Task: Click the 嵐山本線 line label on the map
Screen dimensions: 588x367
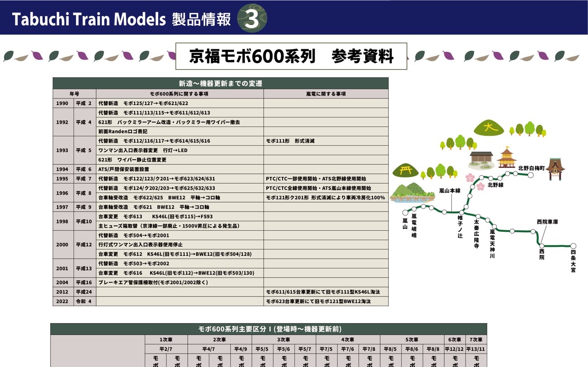Action: point(450,191)
